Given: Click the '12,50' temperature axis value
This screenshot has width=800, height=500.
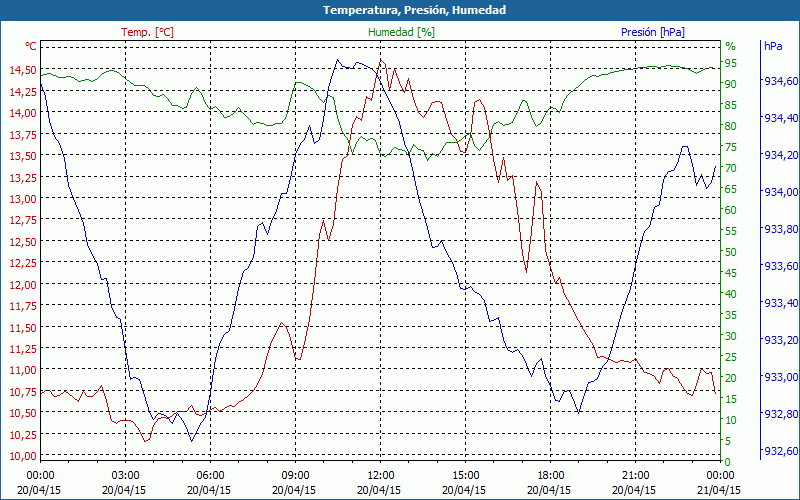Looking at the screenshot, I should pyautogui.click(x=22, y=241).
